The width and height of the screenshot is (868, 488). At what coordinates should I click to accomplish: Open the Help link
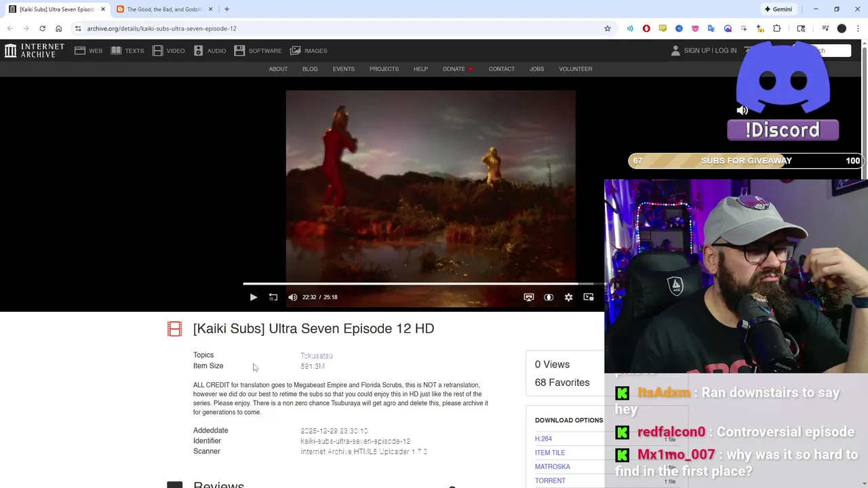coord(420,69)
